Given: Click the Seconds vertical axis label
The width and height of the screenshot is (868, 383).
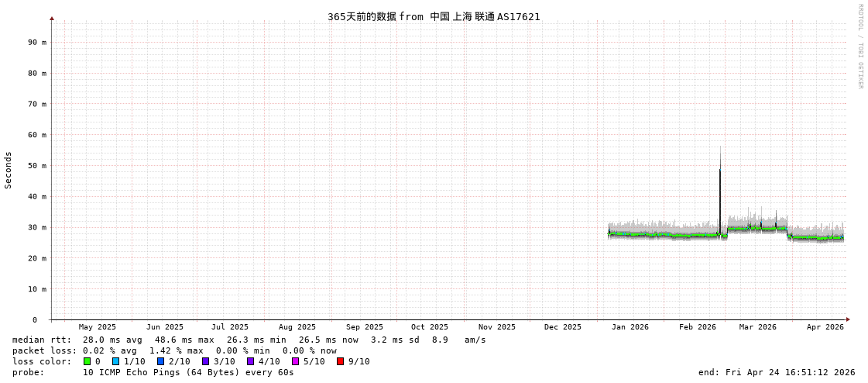Looking at the screenshot, I should pos(9,170).
